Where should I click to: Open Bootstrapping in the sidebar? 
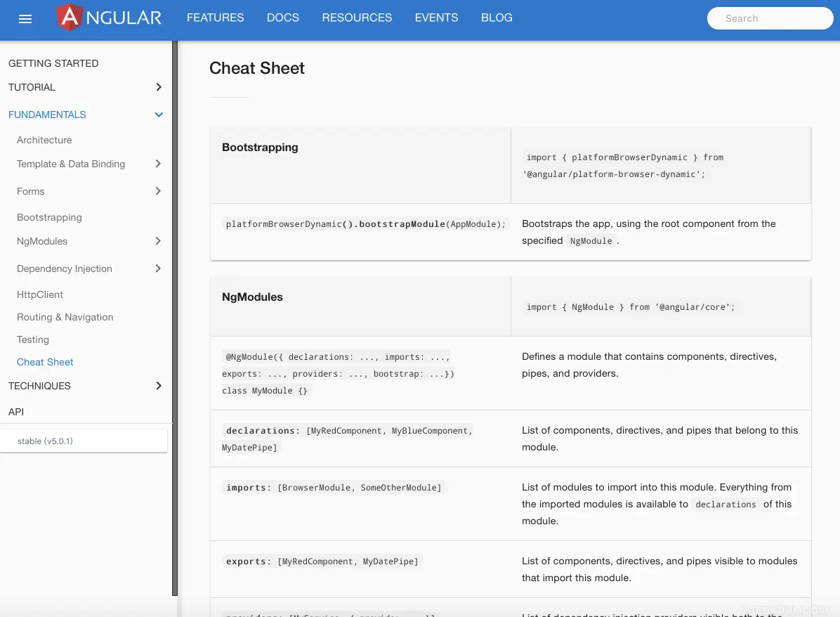(x=49, y=217)
